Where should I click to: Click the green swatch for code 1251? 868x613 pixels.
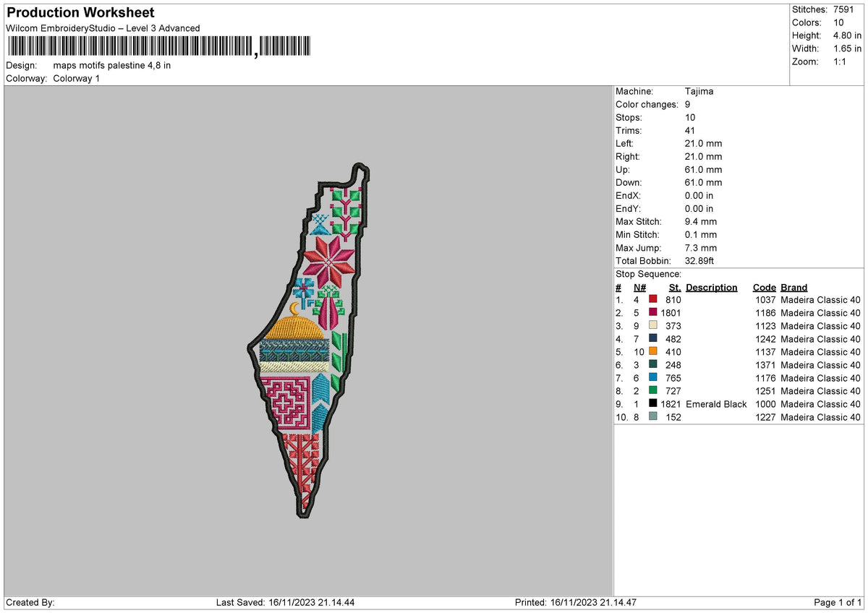coord(653,390)
